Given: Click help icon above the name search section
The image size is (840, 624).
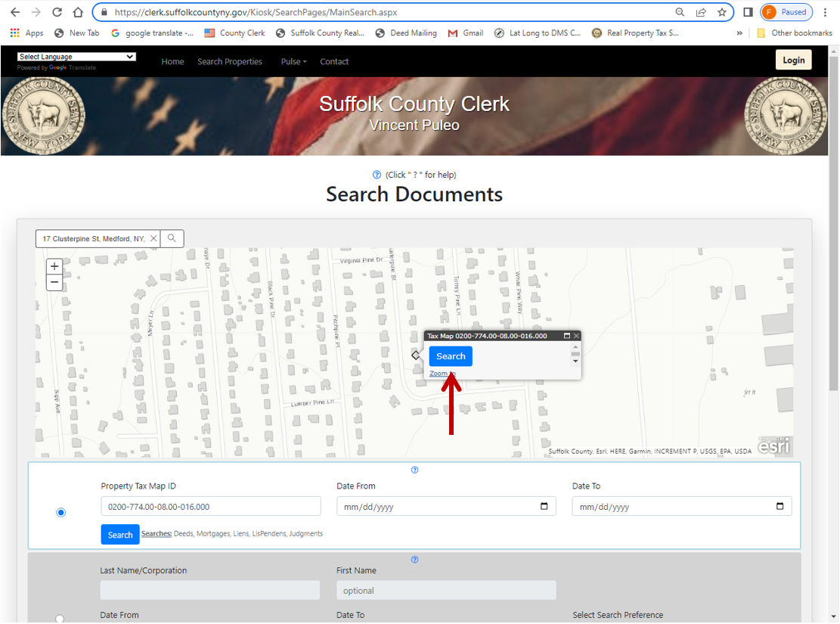Looking at the screenshot, I should point(414,560).
